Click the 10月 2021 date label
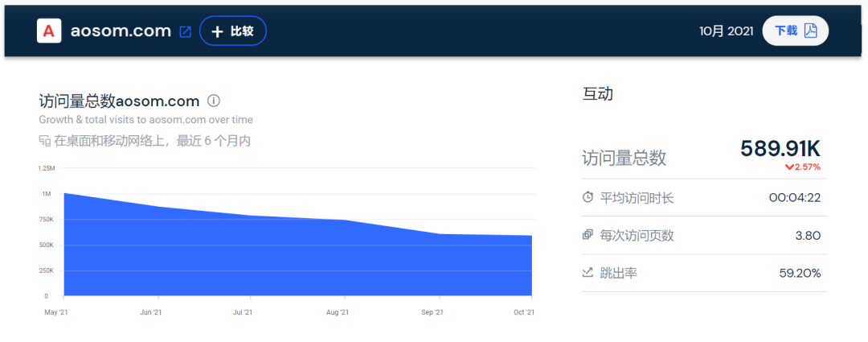 point(727,31)
